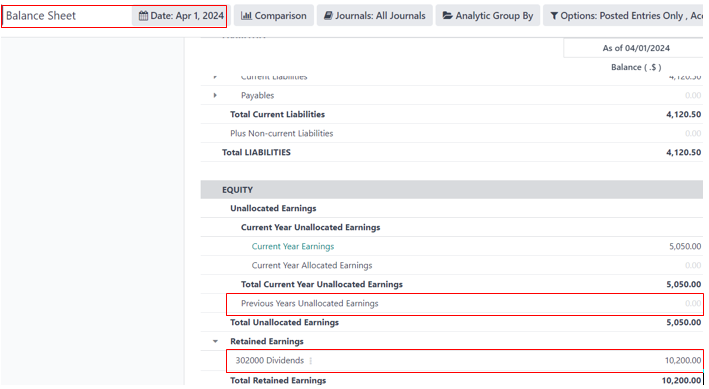Image resolution: width=709 pixels, height=389 pixels.
Task: Click the calendar icon beside Date
Action: point(143,16)
